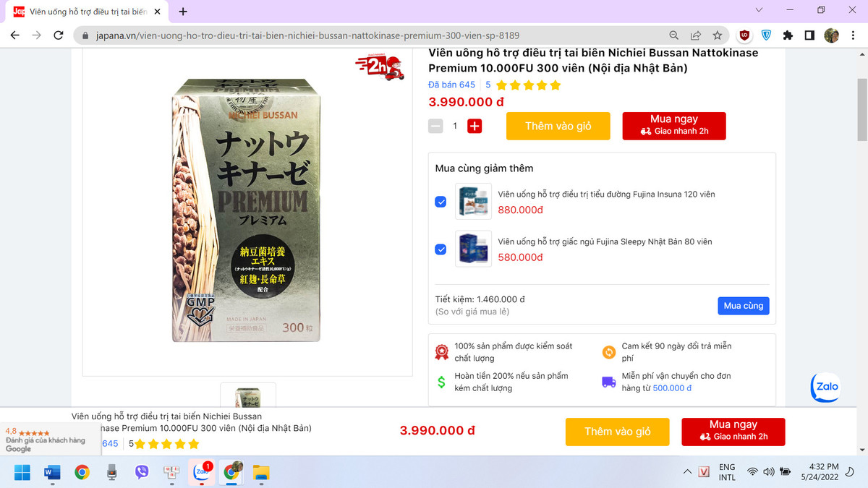Bookmark page with the star icon
Screen dimensions: 868x488
click(717, 35)
